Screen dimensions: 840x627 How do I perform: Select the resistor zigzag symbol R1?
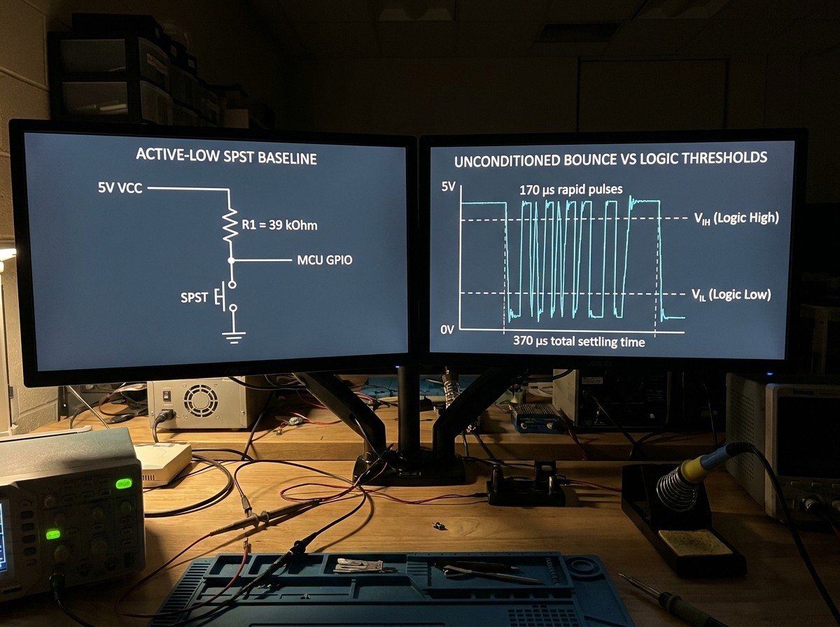click(x=230, y=225)
